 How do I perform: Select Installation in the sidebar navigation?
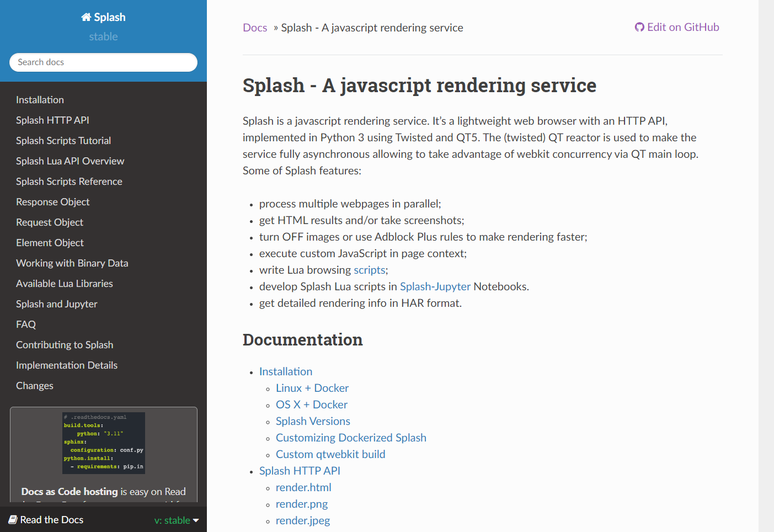tap(40, 99)
